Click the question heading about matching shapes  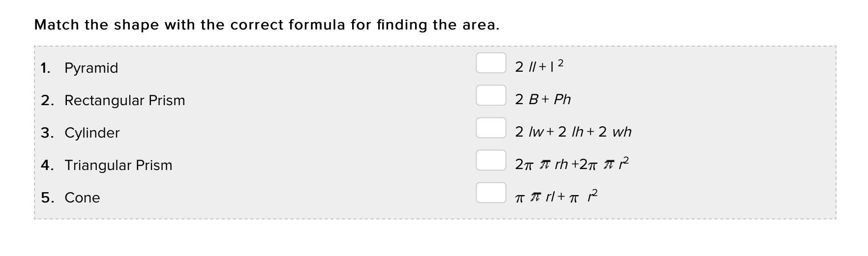(x=267, y=25)
